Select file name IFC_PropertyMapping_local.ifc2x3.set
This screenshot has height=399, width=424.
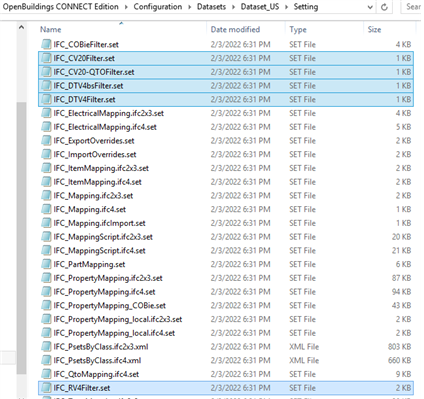coord(118,319)
